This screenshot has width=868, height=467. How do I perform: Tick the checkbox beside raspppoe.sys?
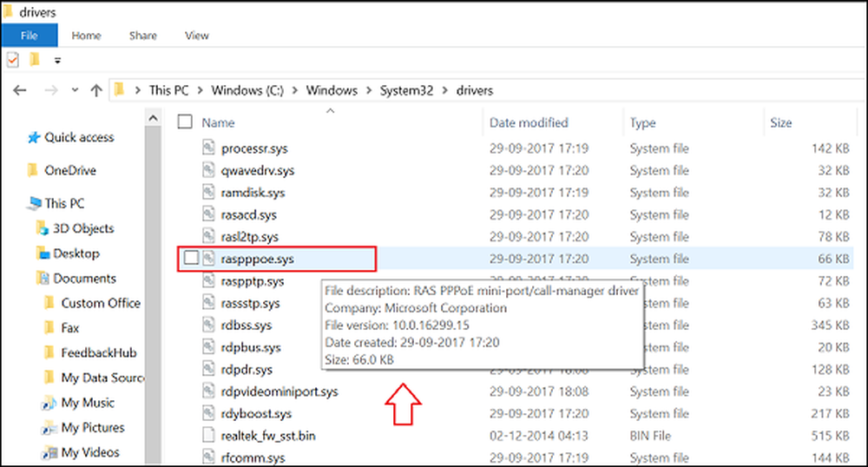[191, 258]
